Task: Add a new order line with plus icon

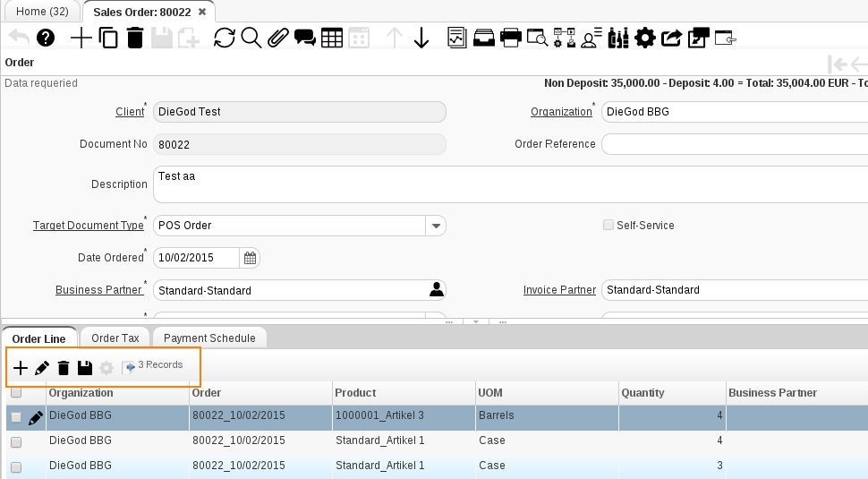Action: [20, 368]
